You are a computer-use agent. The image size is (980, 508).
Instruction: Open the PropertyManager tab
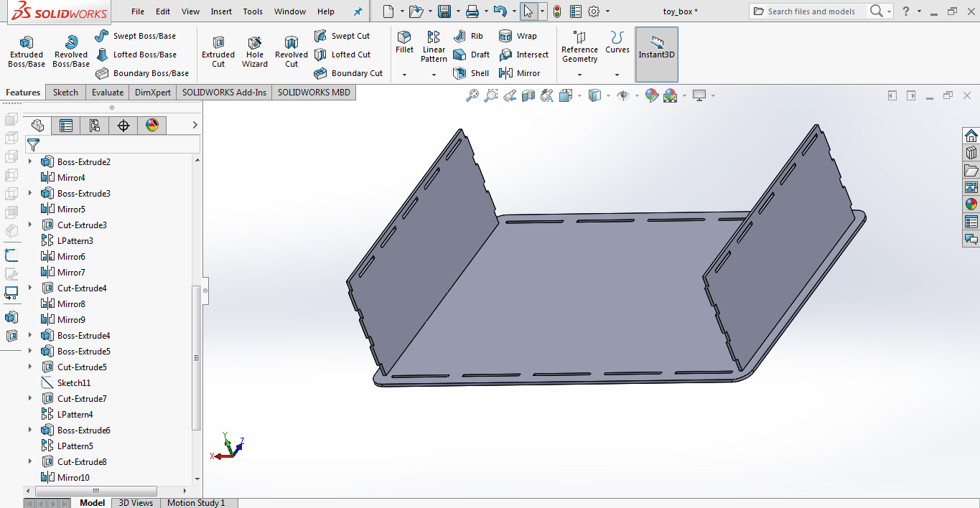point(66,126)
